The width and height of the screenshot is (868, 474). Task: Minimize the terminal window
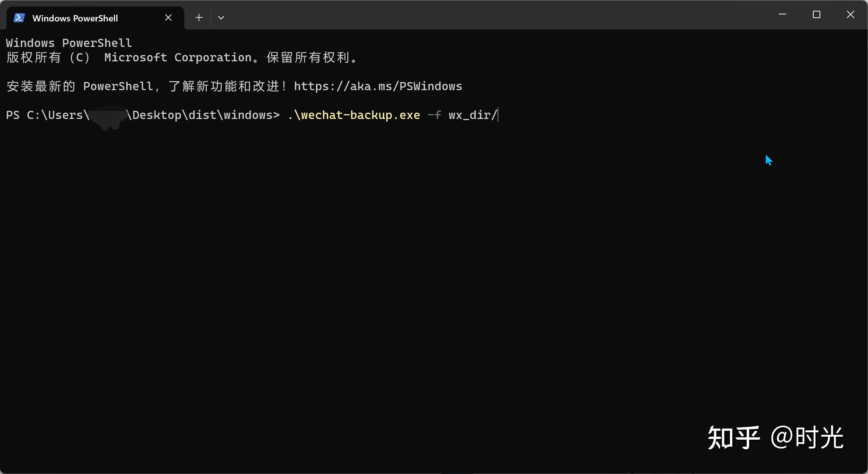pyautogui.click(x=783, y=14)
